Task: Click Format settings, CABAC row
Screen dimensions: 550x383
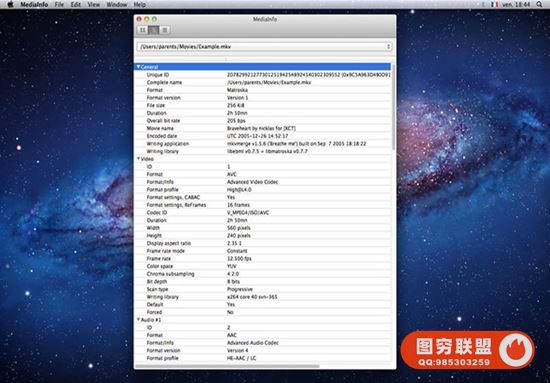Action: [x=262, y=197]
